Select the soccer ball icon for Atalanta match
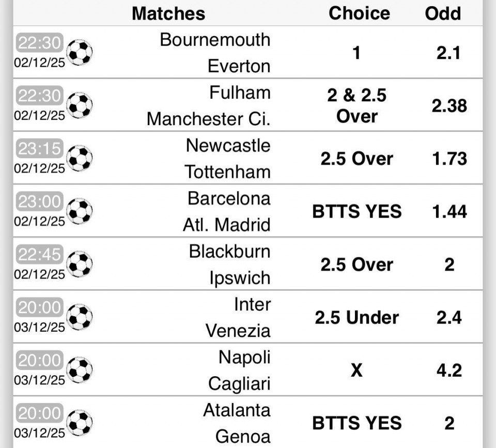The width and height of the screenshot is (496, 448). click(x=81, y=423)
